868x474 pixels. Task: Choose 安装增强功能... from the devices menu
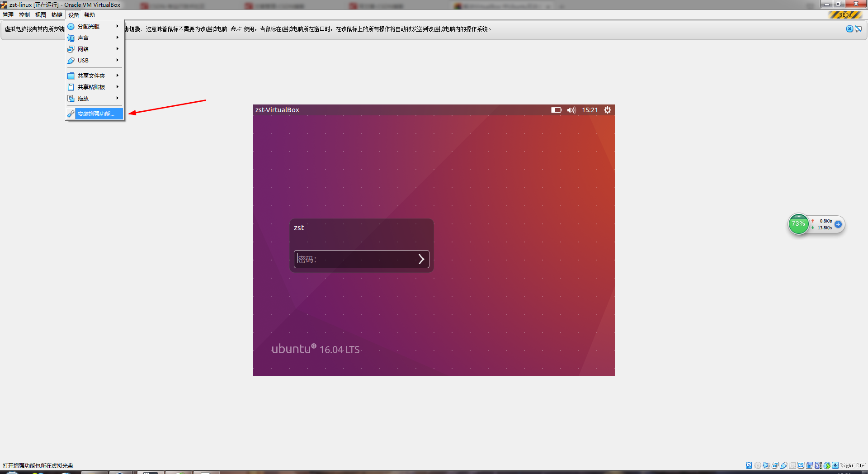94,114
